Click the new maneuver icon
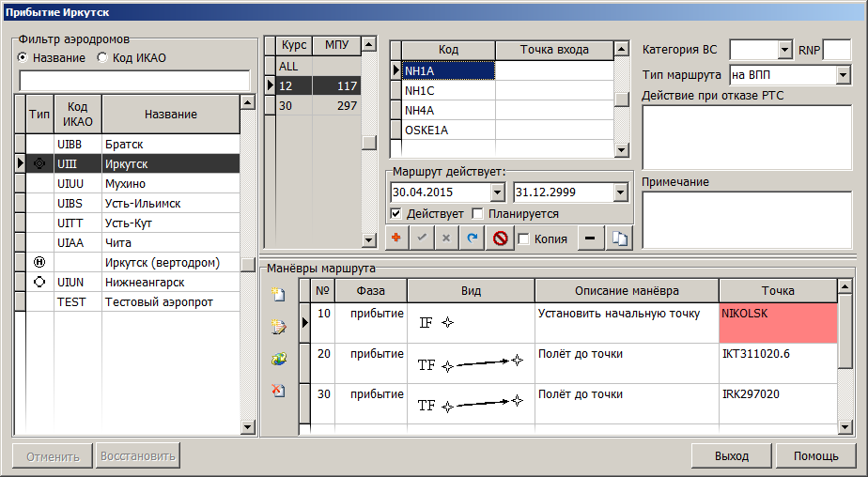The width and height of the screenshot is (868, 477). coord(278,294)
